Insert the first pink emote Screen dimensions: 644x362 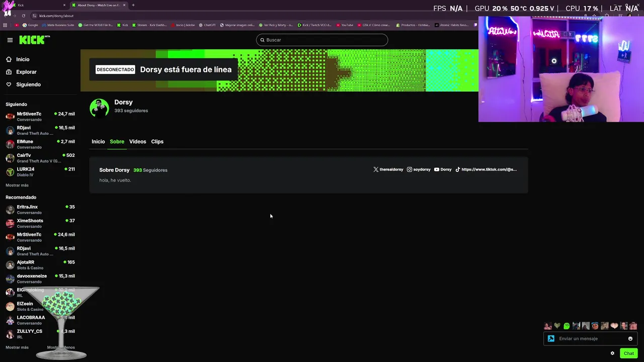pos(548,326)
